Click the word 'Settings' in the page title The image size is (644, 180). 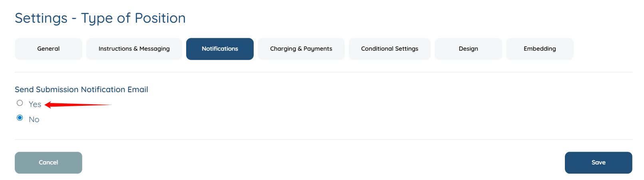(41, 18)
